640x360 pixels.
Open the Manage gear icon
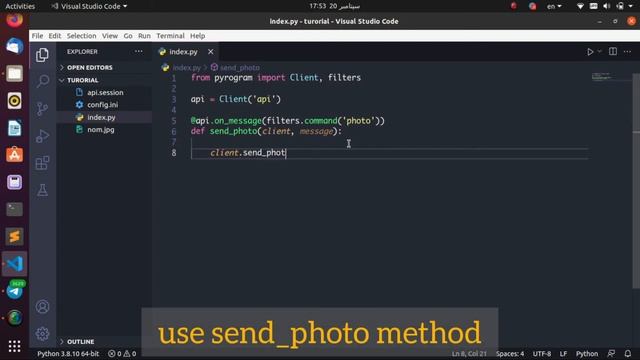coord(42,334)
